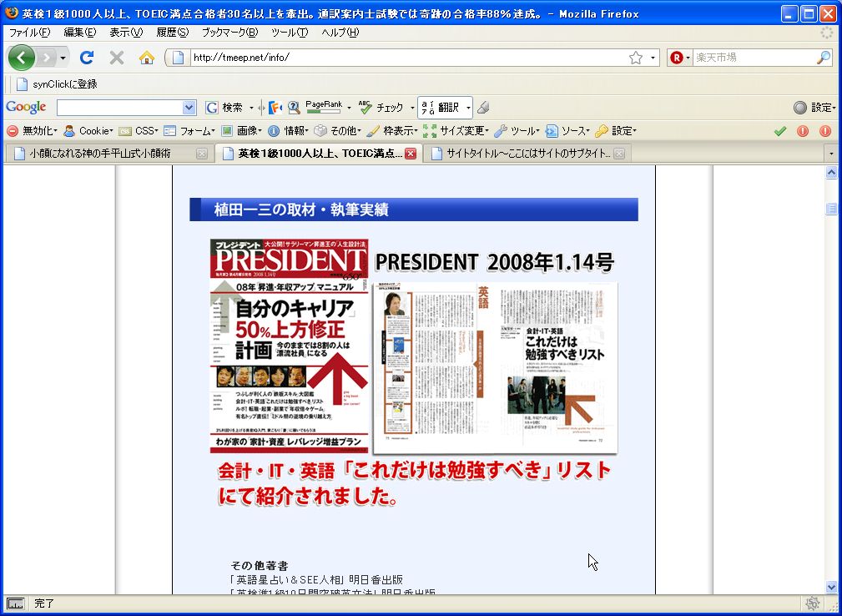
Task: Click the 楽天市場 search box
Action: pos(754,58)
